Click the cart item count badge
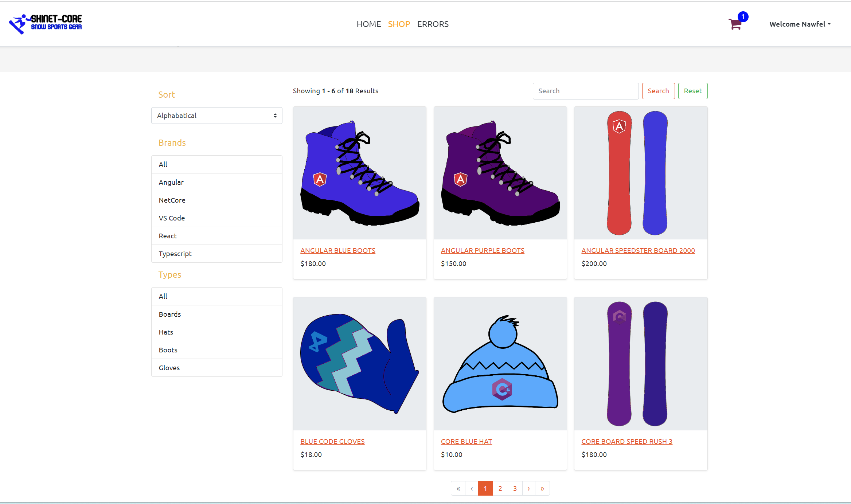This screenshot has height=504, width=851. click(x=743, y=17)
